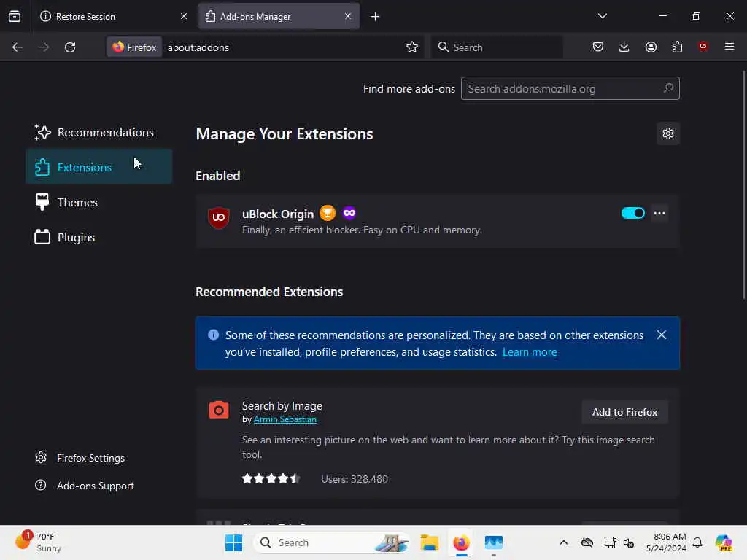747x560 pixels.
Task: Open Firefox from the taskbar
Action: point(461,542)
